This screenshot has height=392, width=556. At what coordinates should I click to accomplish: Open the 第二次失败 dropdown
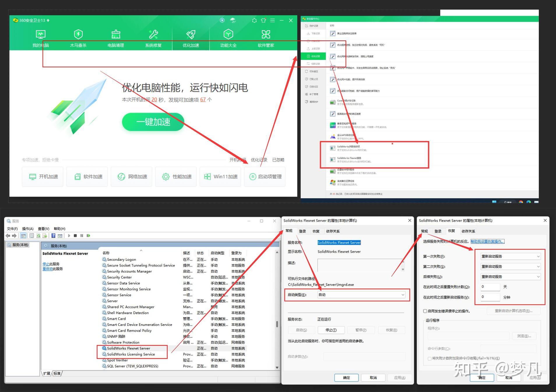511,266
